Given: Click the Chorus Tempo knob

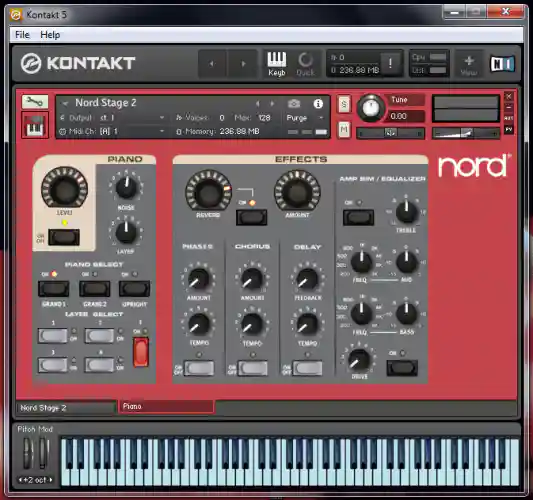Looking at the screenshot, I should (252, 324).
